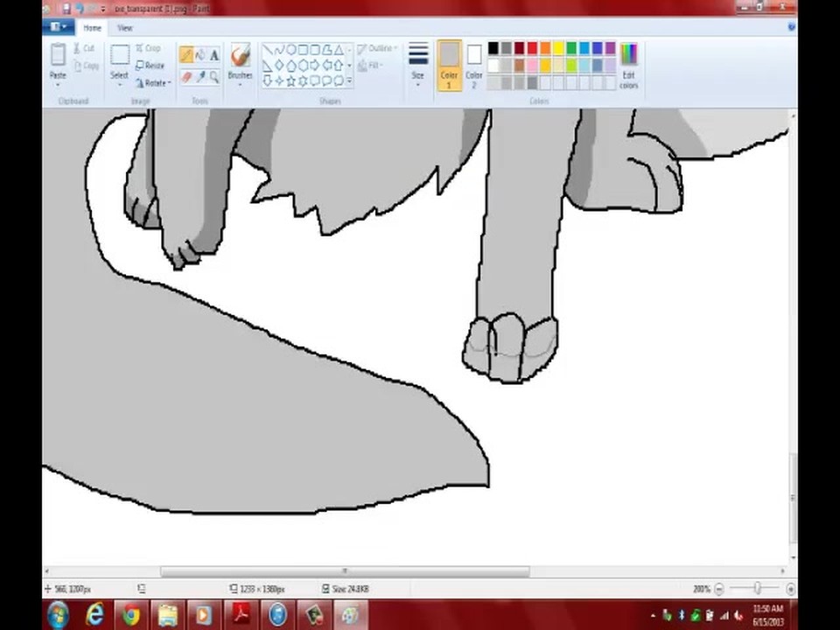The image size is (840, 630).
Task: Open Windows Explorer folder on taskbar
Action: [x=167, y=615]
